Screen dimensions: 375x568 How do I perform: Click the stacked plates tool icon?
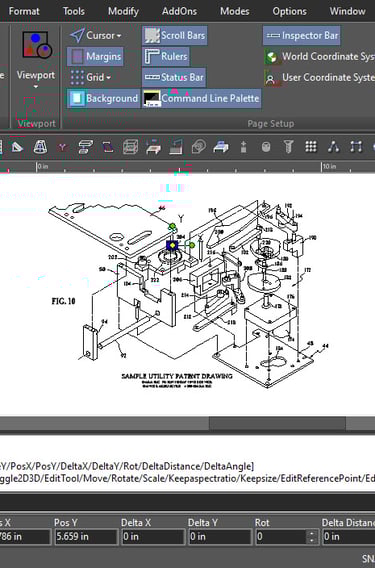tap(85, 147)
